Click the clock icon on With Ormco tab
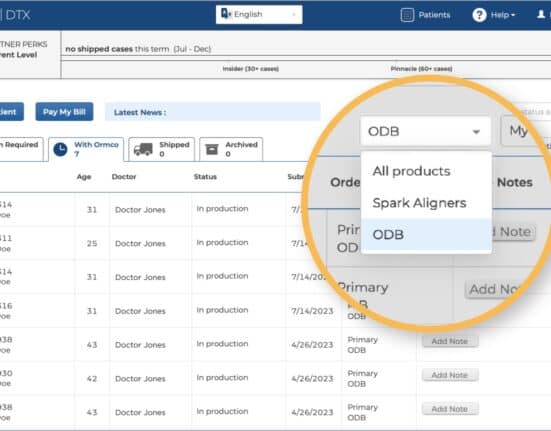The height and width of the screenshot is (431, 551). [60, 150]
